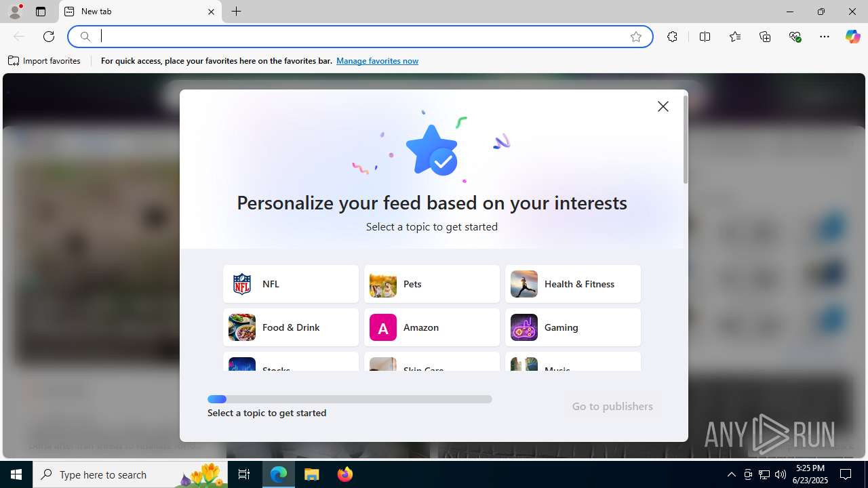
Task: Click Import favorites
Action: coord(44,61)
